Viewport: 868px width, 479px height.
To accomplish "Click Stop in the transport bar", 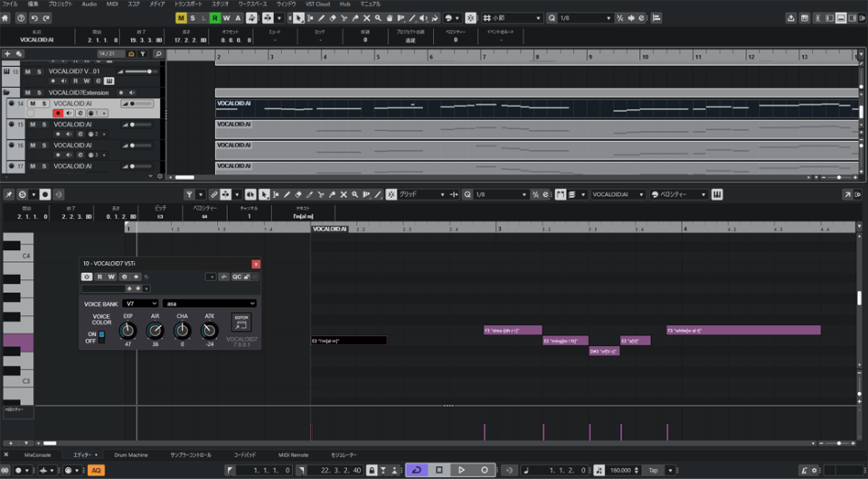I will point(439,470).
